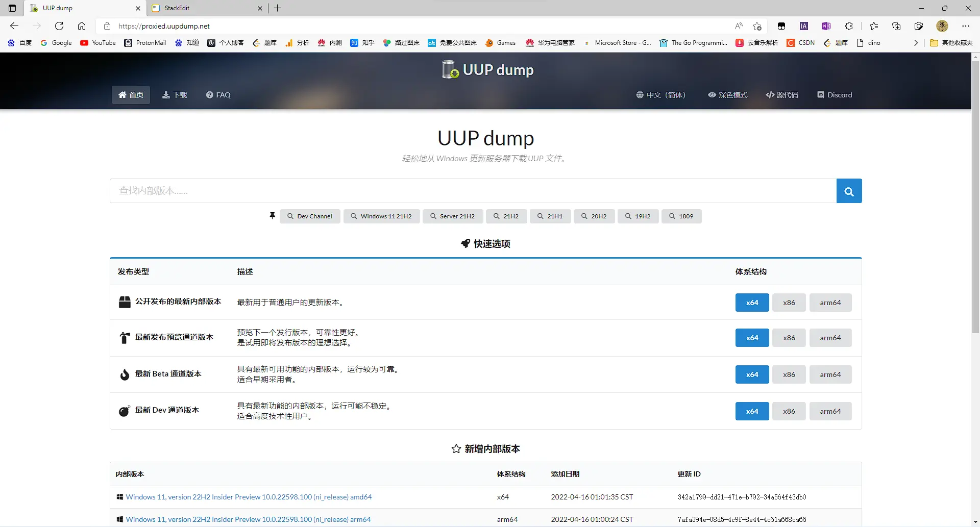The height and width of the screenshot is (527, 980).
Task: Open the 云音乐解析 bookmark
Action: [757, 43]
